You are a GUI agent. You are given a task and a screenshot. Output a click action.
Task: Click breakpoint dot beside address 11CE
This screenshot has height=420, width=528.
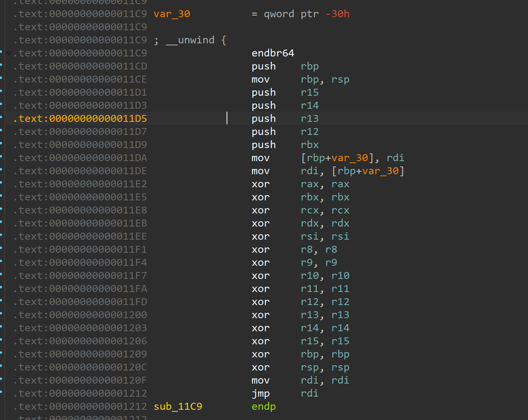click(1, 78)
